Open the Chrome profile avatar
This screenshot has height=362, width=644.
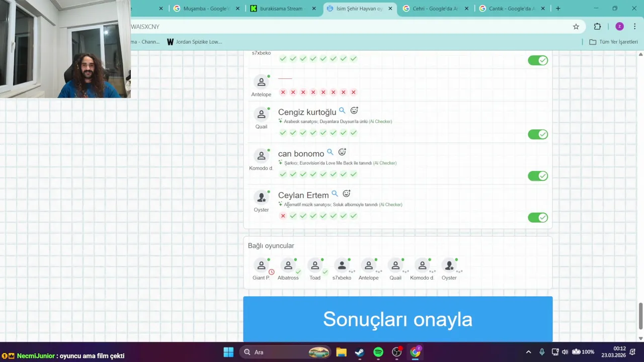coord(619,27)
